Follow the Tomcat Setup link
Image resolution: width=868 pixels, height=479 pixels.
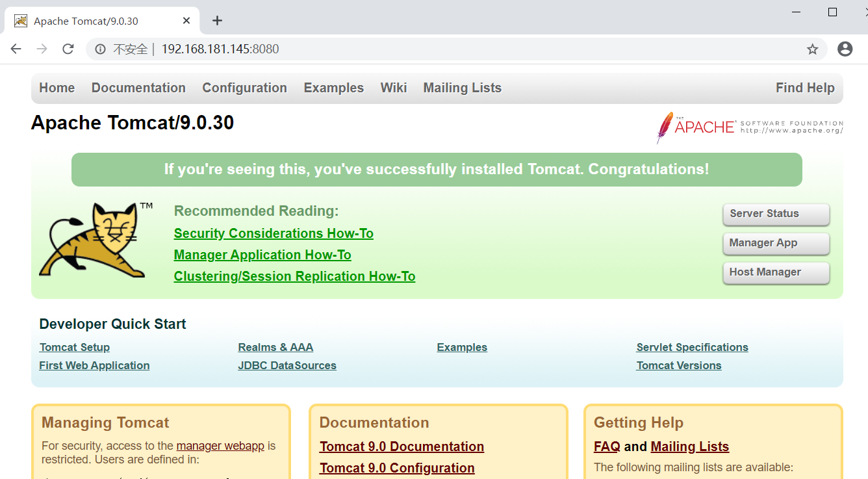pos(75,347)
